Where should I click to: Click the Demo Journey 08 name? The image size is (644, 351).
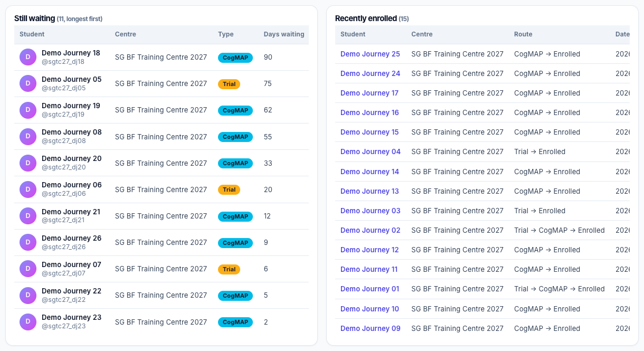point(72,132)
